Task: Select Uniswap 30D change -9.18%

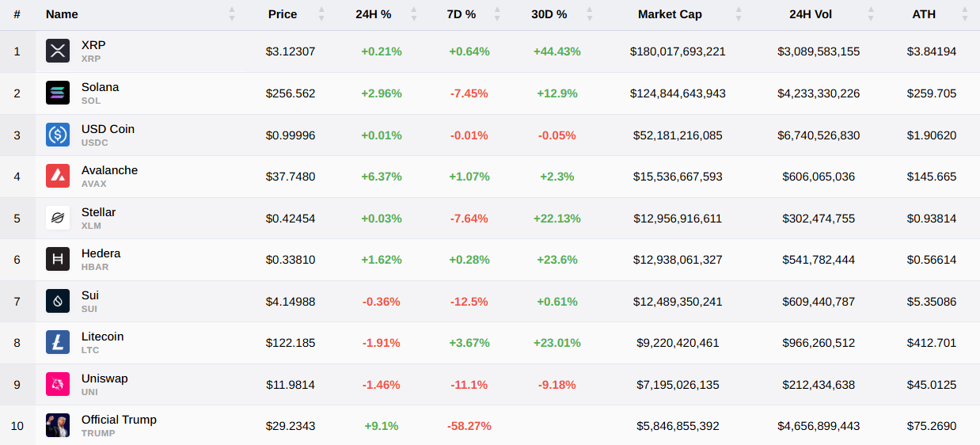Action: (557, 385)
